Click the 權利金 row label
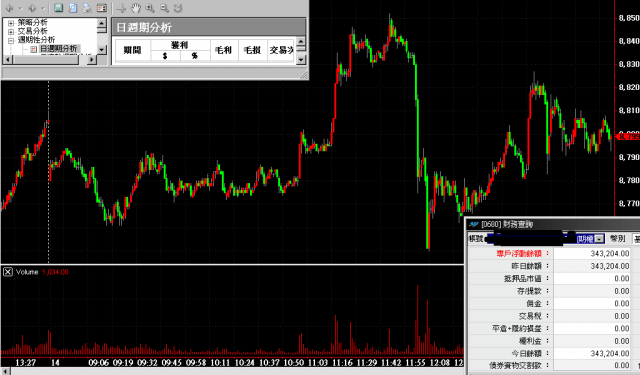 (x=530, y=341)
